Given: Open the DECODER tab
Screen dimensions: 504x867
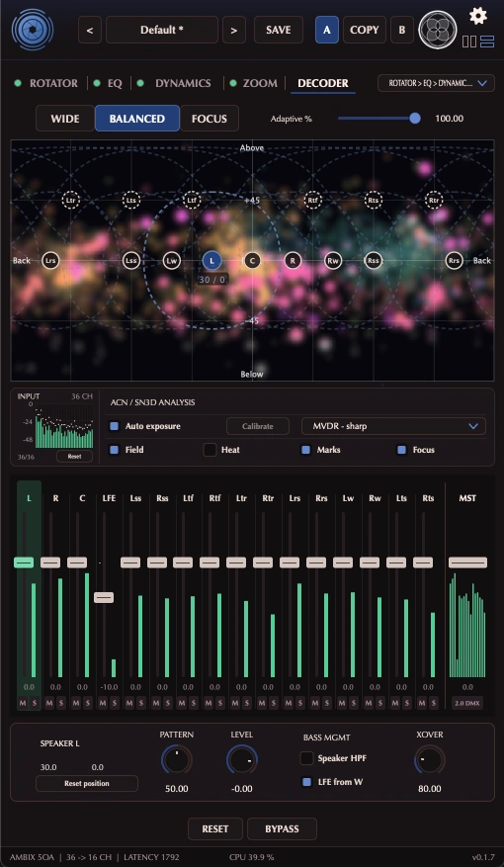Looking at the screenshot, I should [323, 83].
